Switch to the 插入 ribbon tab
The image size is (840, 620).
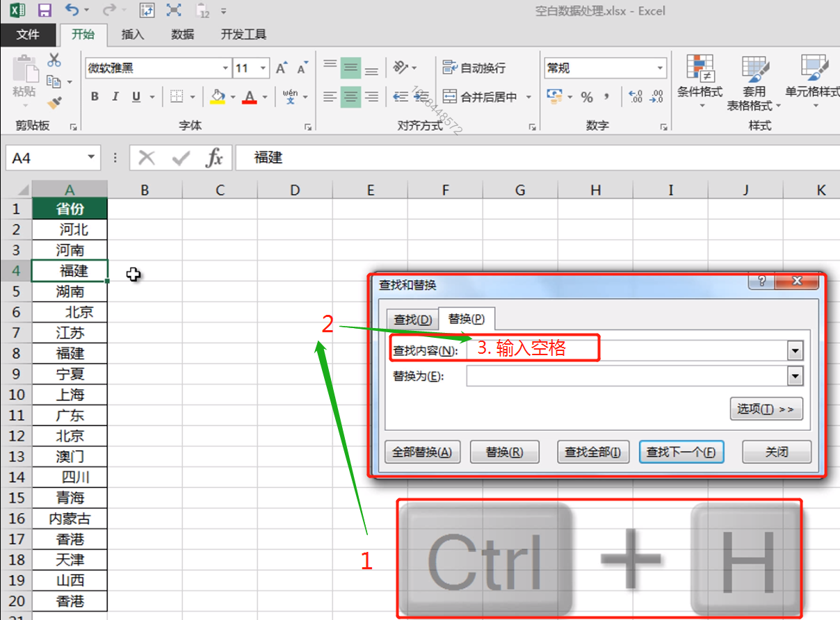click(x=133, y=35)
